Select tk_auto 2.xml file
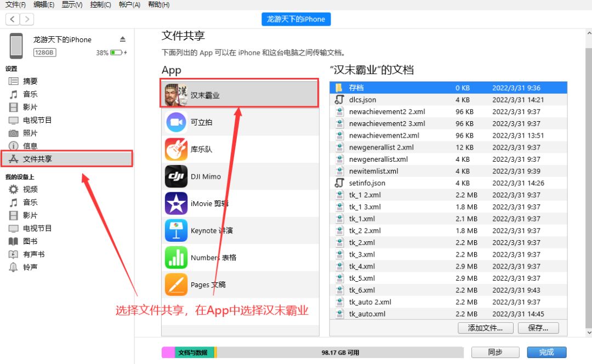592x364 pixels. tap(448, 302)
